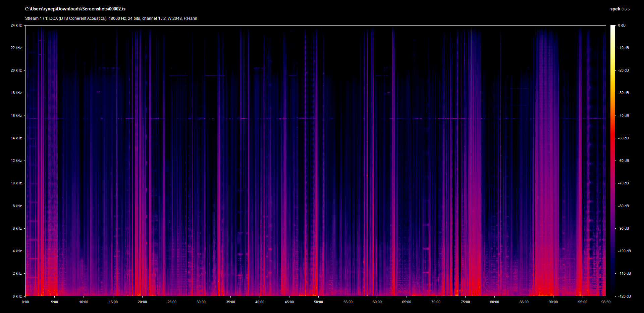Viewport: 644px width, 313px height.
Task: Click the 16 kHz frequency axis label
Action: (x=16, y=116)
